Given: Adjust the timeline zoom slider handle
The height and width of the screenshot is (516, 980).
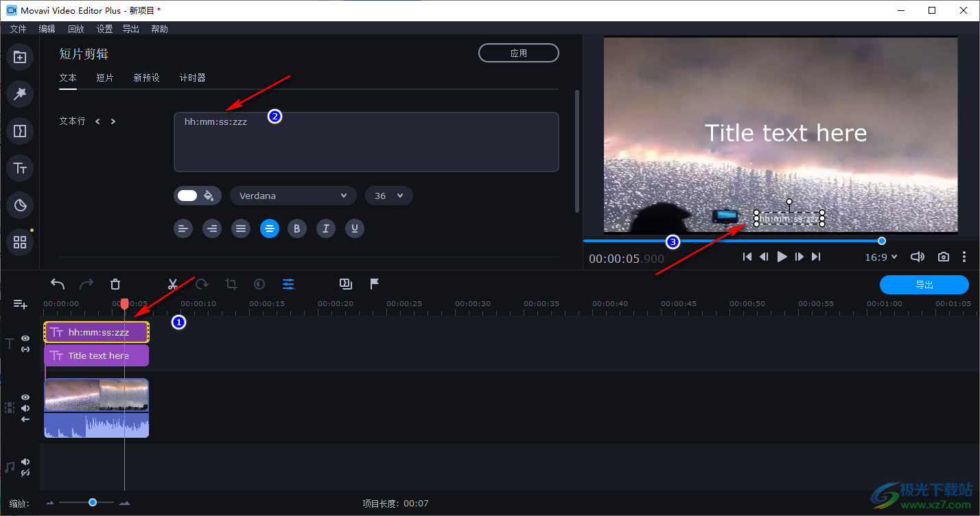Looking at the screenshot, I should tap(92, 502).
